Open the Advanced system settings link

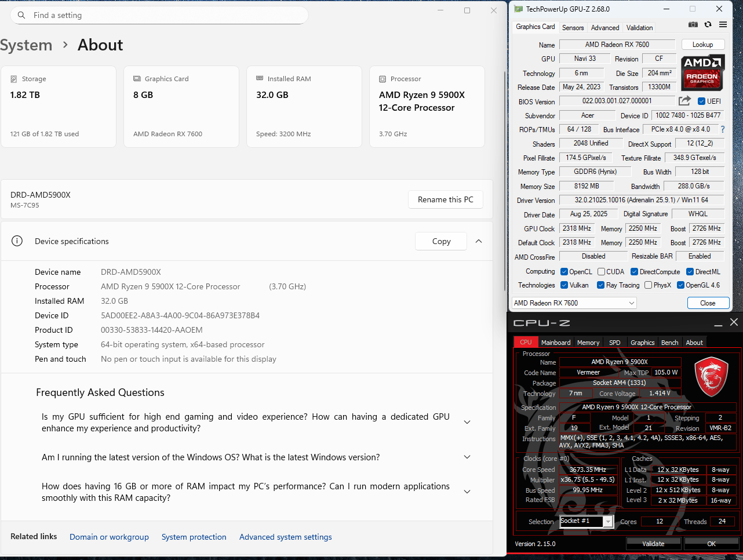tap(286, 537)
